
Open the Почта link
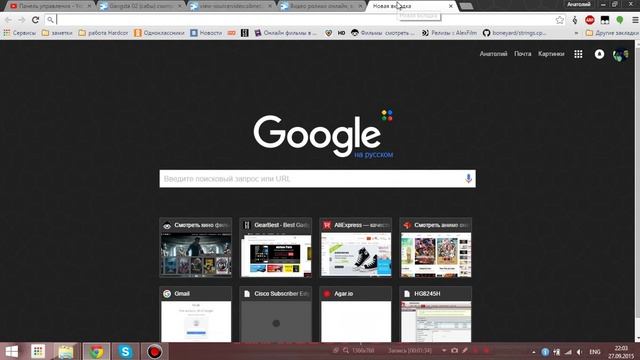(x=522, y=54)
